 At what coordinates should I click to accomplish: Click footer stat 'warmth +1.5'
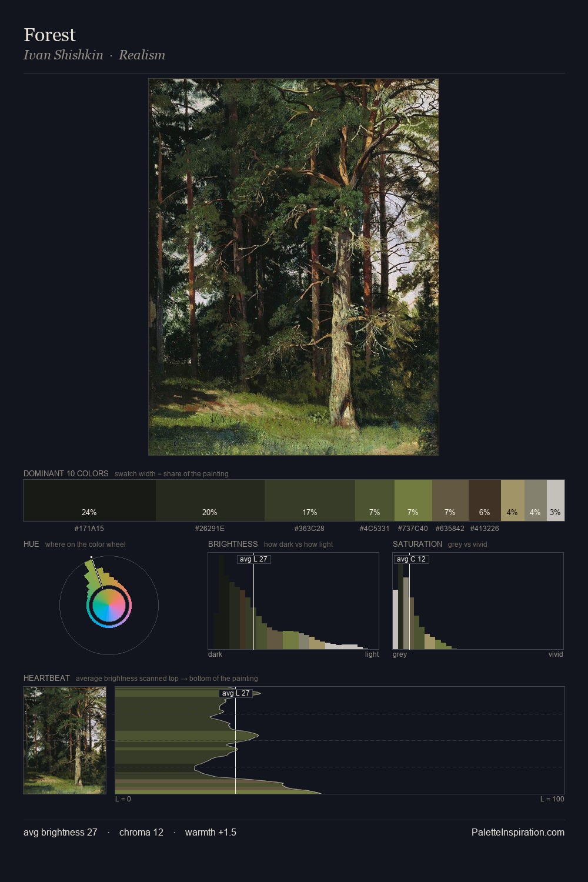click(x=211, y=832)
